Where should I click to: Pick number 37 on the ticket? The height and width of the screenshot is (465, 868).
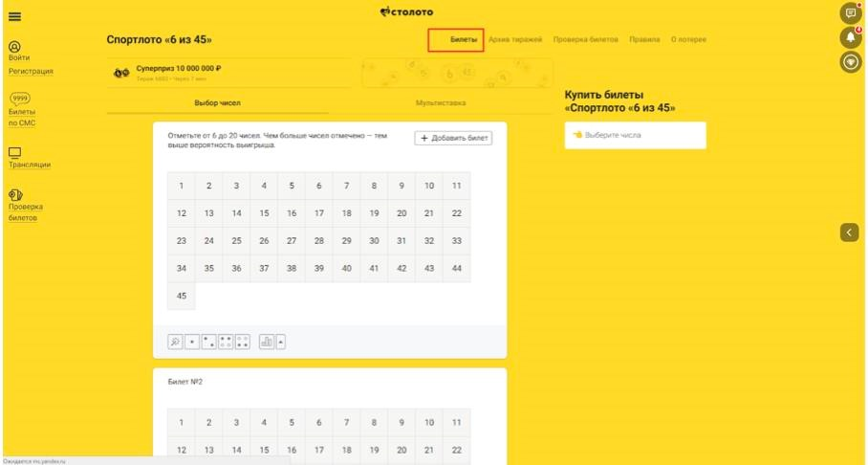click(264, 268)
